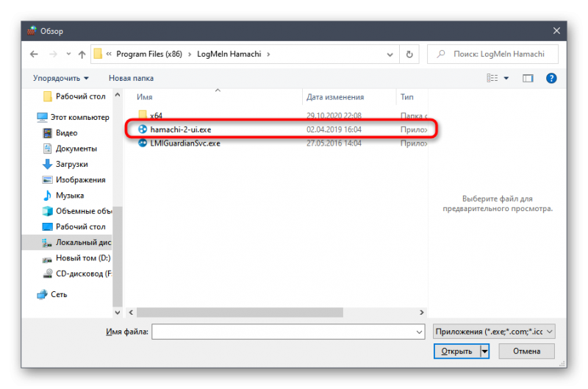
Task: Click the Обзор title bar app icon
Action: tap(32, 31)
